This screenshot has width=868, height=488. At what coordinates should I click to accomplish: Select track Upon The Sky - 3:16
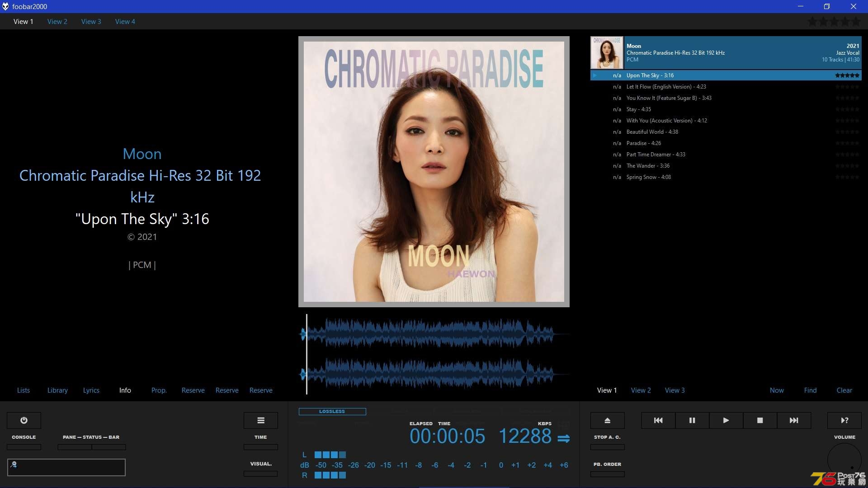pyautogui.click(x=726, y=75)
